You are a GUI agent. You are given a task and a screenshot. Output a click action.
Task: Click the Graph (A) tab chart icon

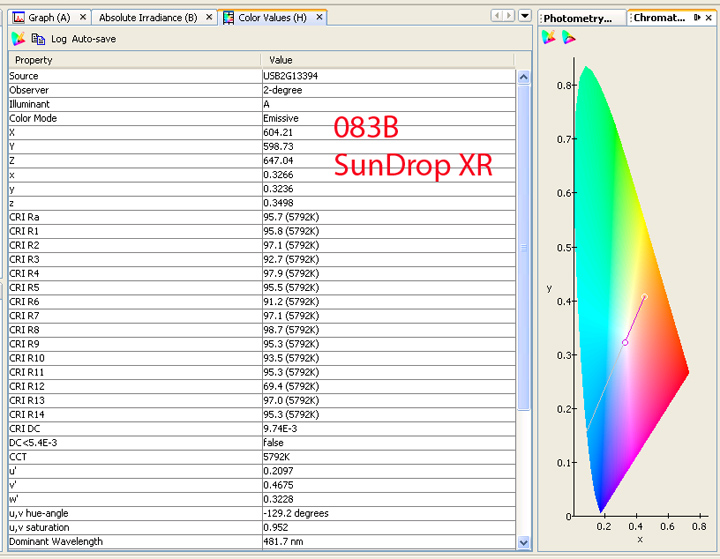18,18
